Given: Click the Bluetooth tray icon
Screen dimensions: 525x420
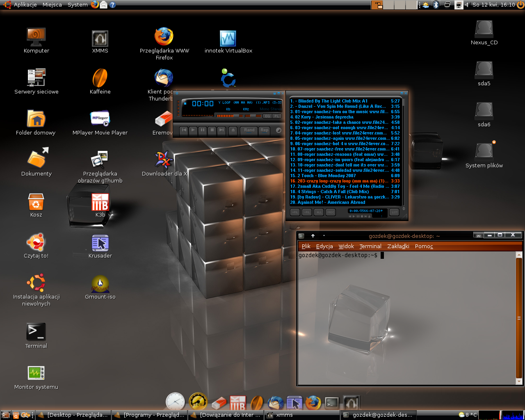Looking at the screenshot, I should [x=436, y=5].
